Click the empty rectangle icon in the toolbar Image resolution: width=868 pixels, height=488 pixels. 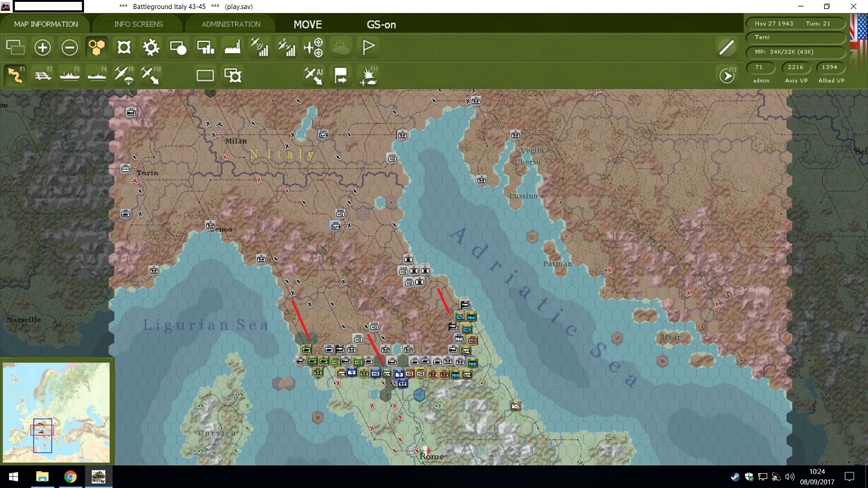click(205, 76)
